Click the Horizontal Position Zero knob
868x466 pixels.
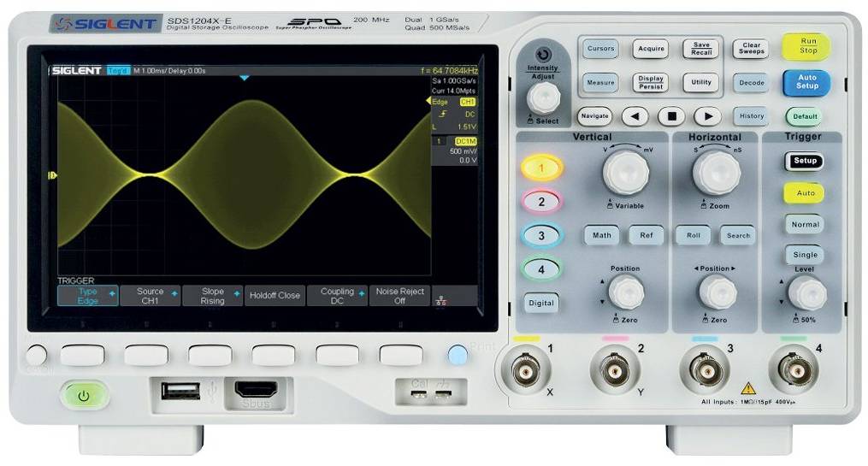tap(717, 292)
